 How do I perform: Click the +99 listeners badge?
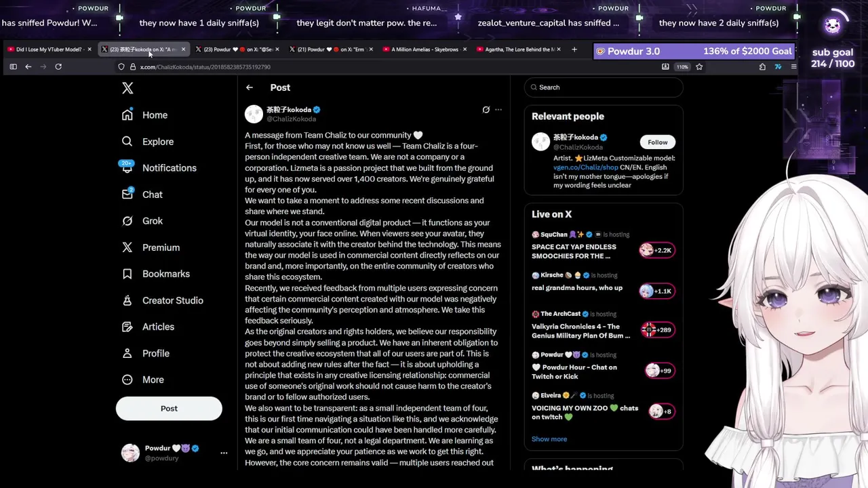pos(659,371)
